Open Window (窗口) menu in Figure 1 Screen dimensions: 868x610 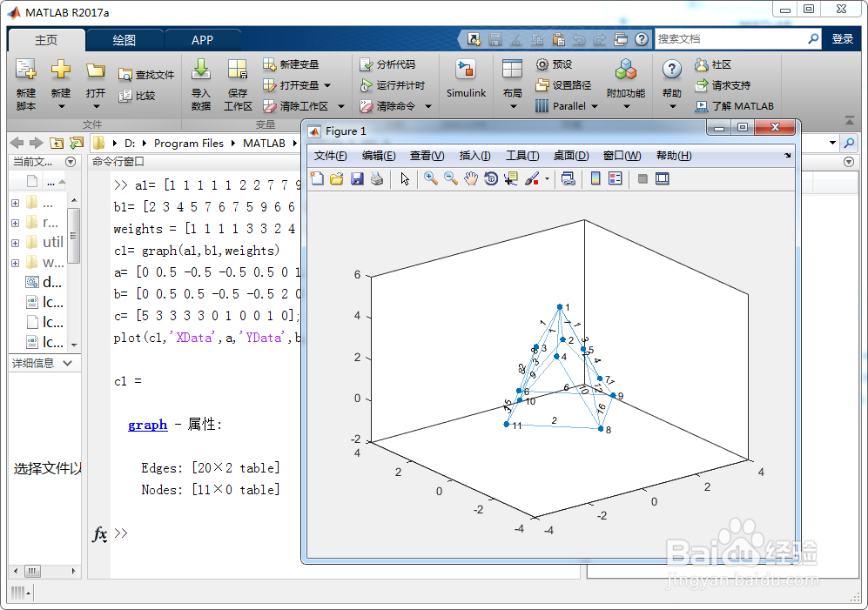(x=622, y=156)
